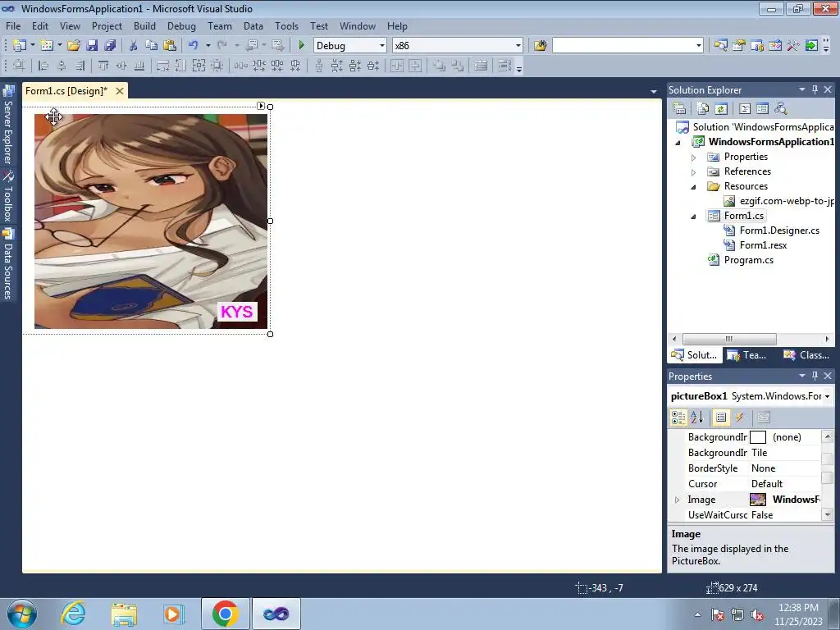
Task: Click the Copy icon in the toolbar
Action: point(152,46)
